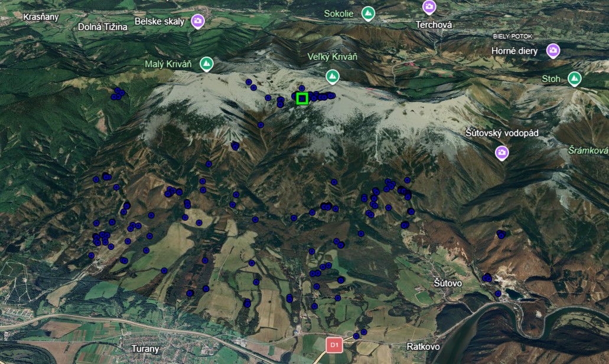Select the Malý Kriváň peak icon
This screenshot has width=609, height=364.
(x=207, y=64)
